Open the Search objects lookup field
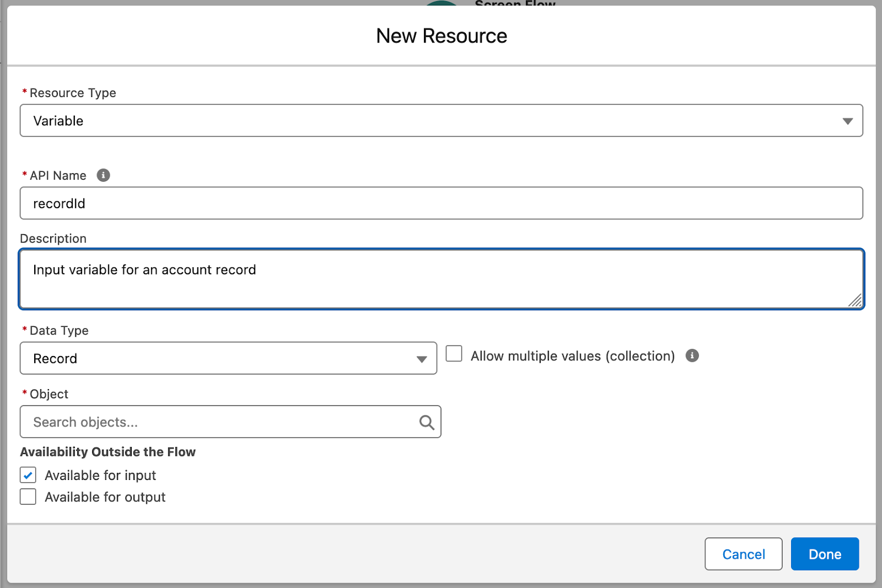This screenshot has height=588, width=882. click(220, 422)
